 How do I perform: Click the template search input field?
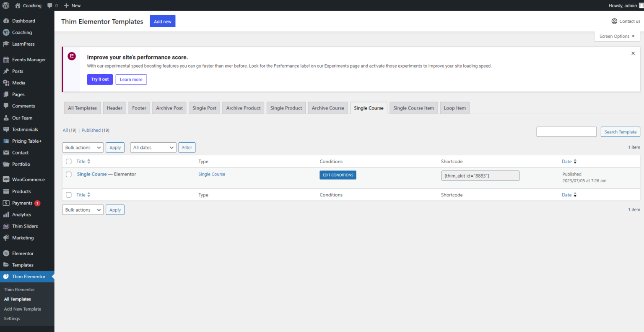point(566,132)
